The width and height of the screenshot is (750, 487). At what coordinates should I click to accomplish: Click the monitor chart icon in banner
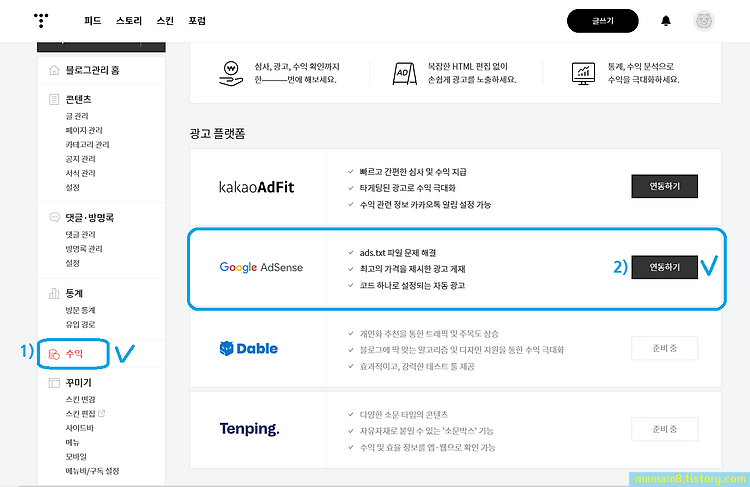tap(583, 73)
